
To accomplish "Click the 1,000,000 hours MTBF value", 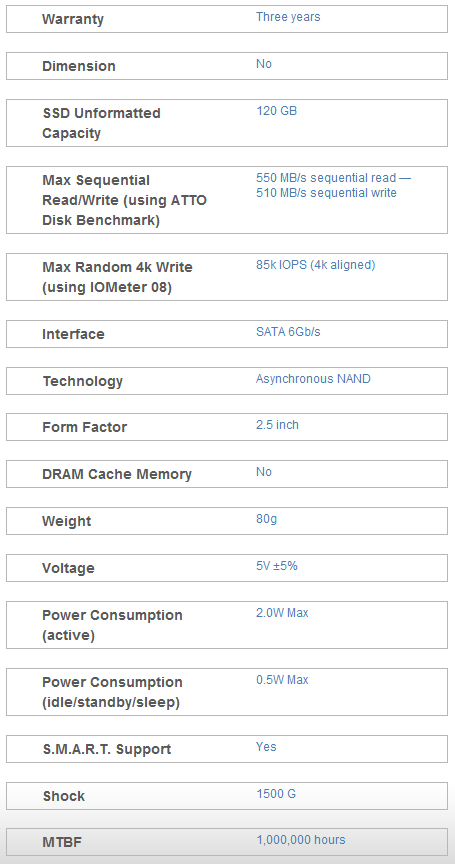I will click(301, 840).
